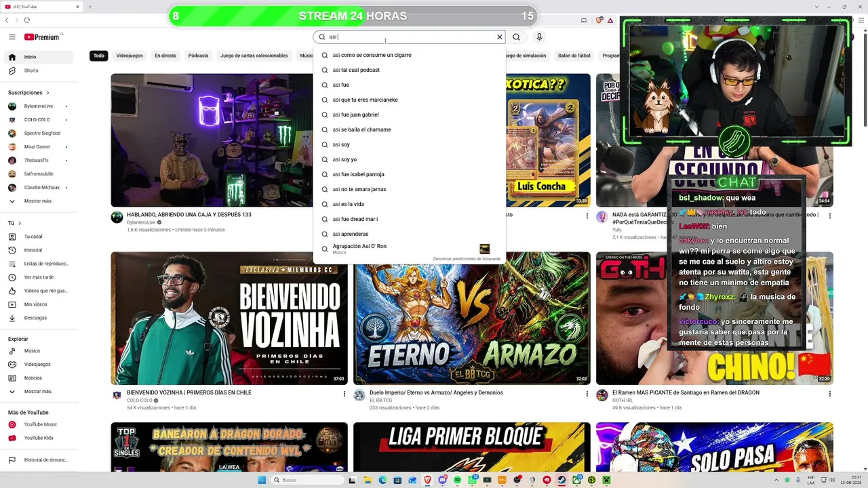This screenshot has width=868, height=488.
Task: Choose suggestion 'asi se baila el chamame'
Action: point(410,129)
